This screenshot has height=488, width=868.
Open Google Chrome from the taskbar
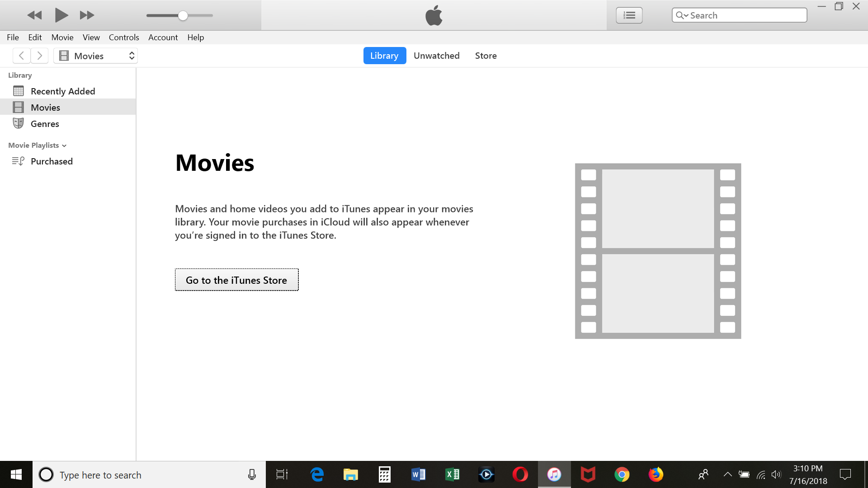[x=622, y=474]
